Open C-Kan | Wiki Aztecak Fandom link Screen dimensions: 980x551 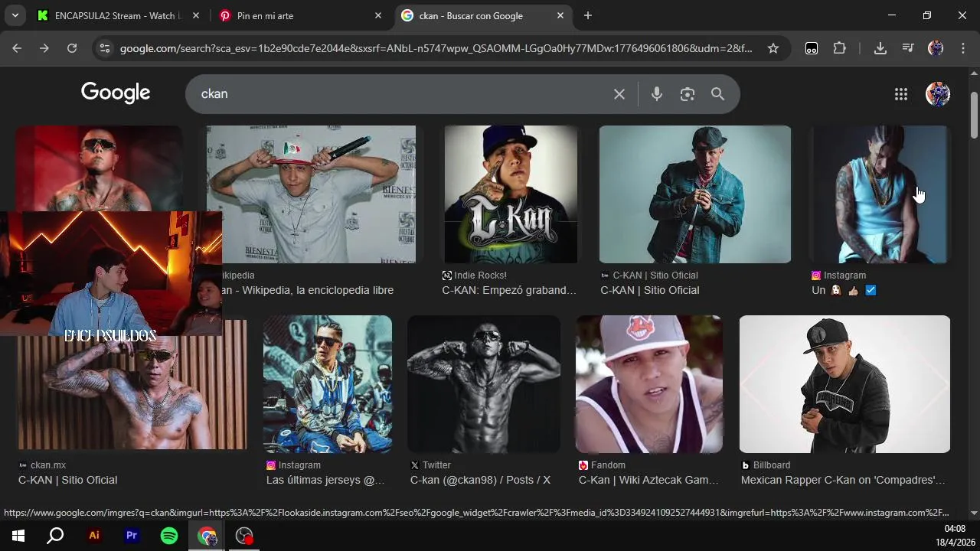coord(648,480)
